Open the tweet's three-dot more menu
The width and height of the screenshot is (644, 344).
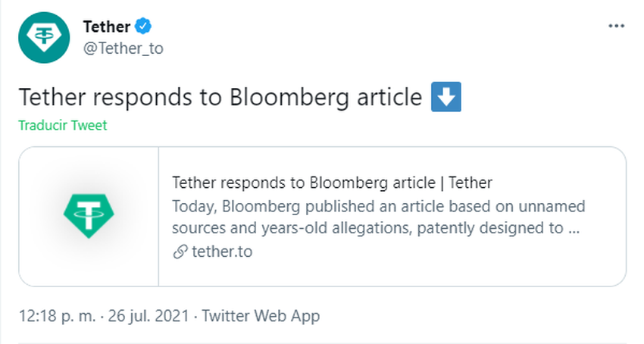(616, 27)
